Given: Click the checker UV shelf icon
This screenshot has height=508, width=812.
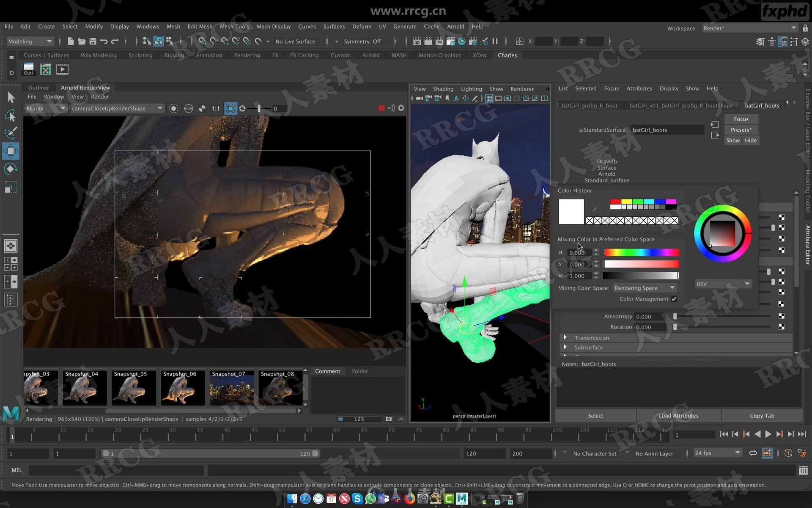Looking at the screenshot, I should (45, 69).
